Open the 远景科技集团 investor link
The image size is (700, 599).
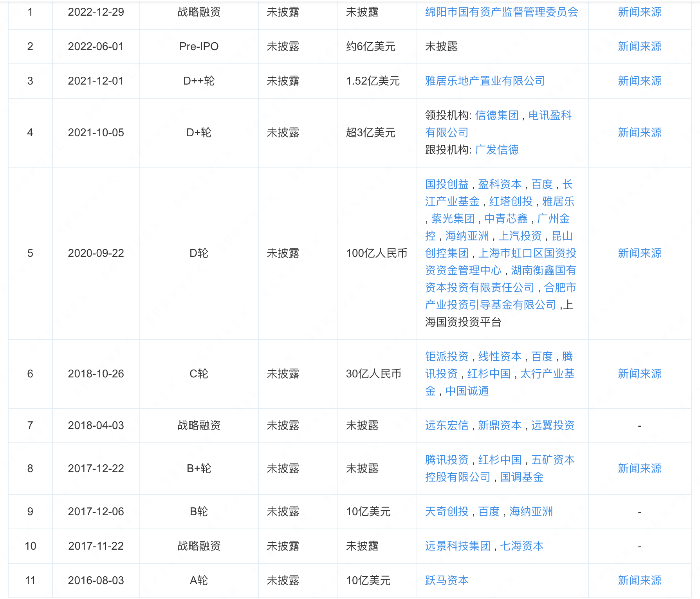pyautogui.click(x=458, y=546)
